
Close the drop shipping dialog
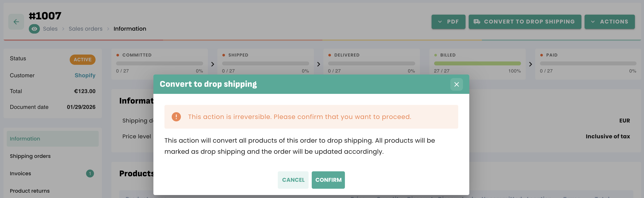coord(456,84)
